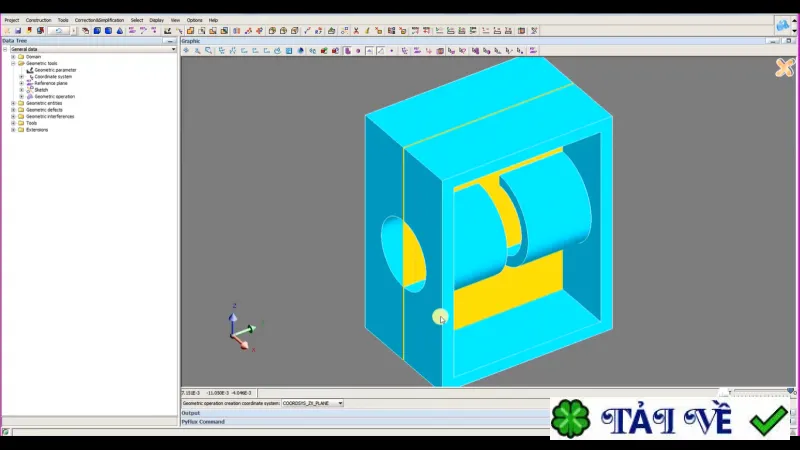The height and width of the screenshot is (450, 800).
Task: Collapse the root General data tree node
Action: 5,49
